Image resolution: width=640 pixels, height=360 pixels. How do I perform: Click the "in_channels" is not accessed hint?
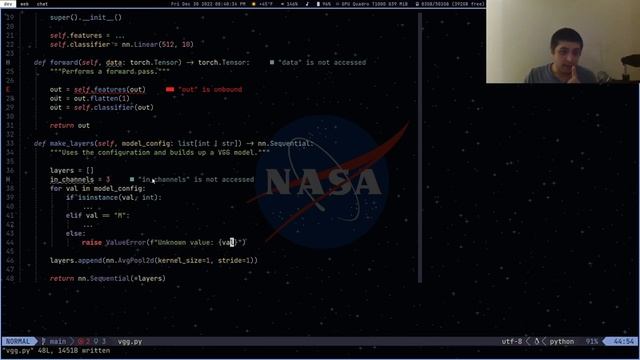coord(196,179)
